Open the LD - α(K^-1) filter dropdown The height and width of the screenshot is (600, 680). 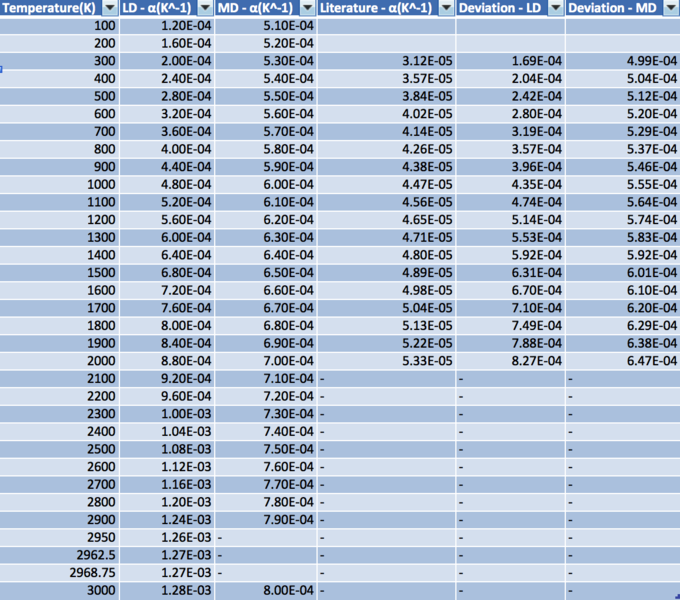(205, 8)
